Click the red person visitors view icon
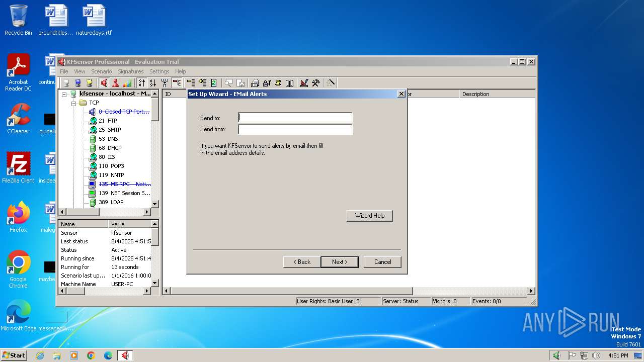The width and height of the screenshot is (644, 362). point(115,83)
